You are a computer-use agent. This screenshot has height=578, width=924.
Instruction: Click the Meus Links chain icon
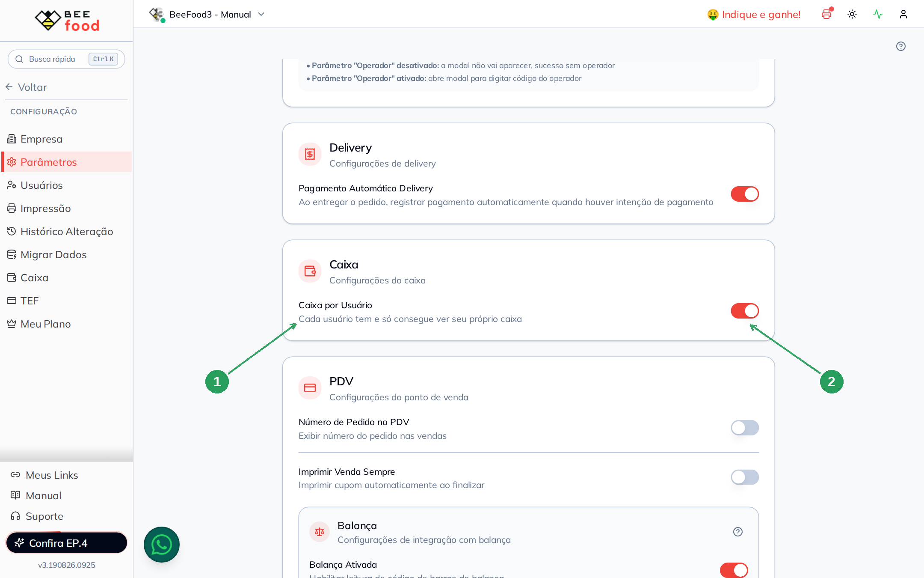(x=15, y=474)
